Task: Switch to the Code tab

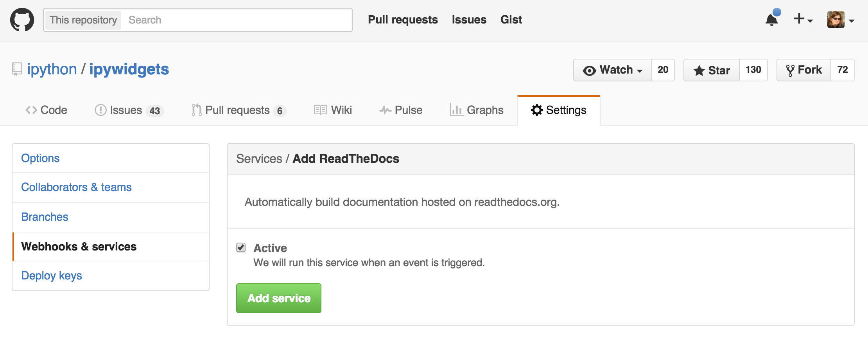Action: point(46,110)
